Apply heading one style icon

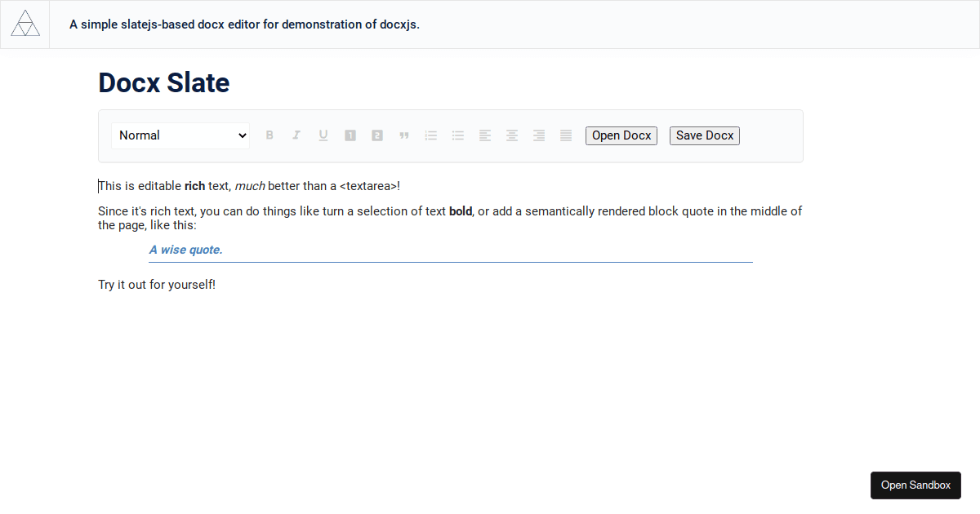350,135
